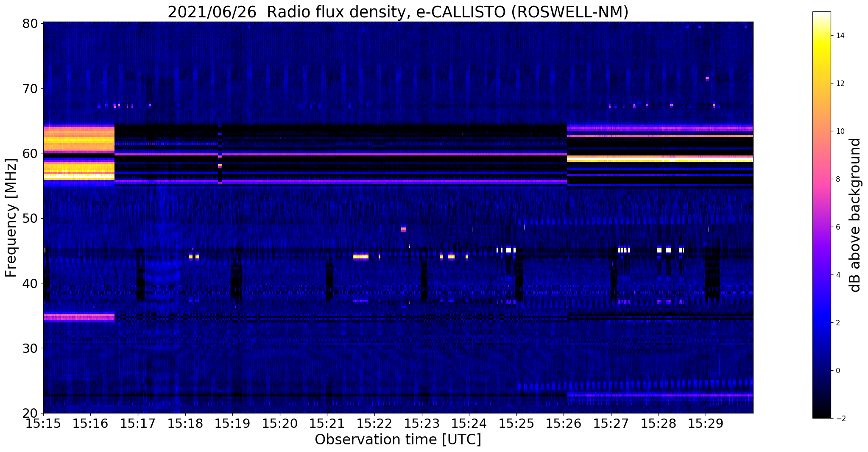Click the "dB above background" colorbar label
The width and height of the screenshot is (868, 452).
[x=855, y=215]
